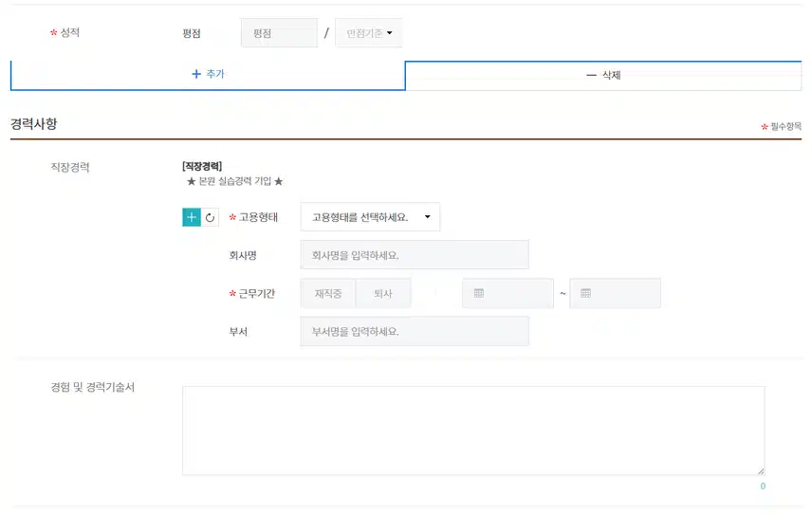Viewport: 812px width, 515px height.
Task: Open the end date calendar field
Action: tap(615, 293)
